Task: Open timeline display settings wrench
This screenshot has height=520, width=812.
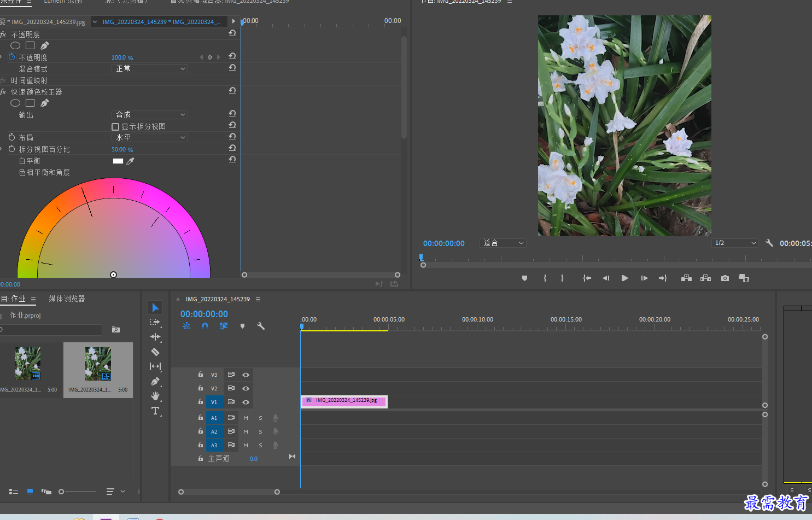Action: (261, 326)
